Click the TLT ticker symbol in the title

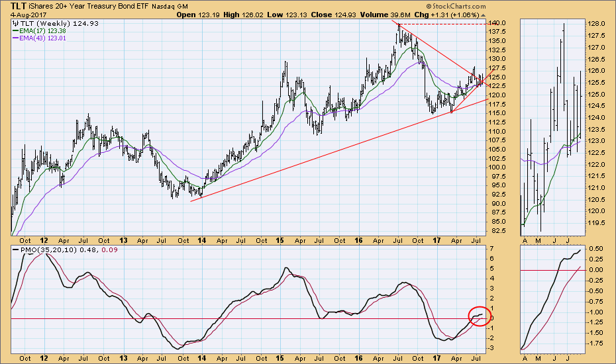coord(19,6)
